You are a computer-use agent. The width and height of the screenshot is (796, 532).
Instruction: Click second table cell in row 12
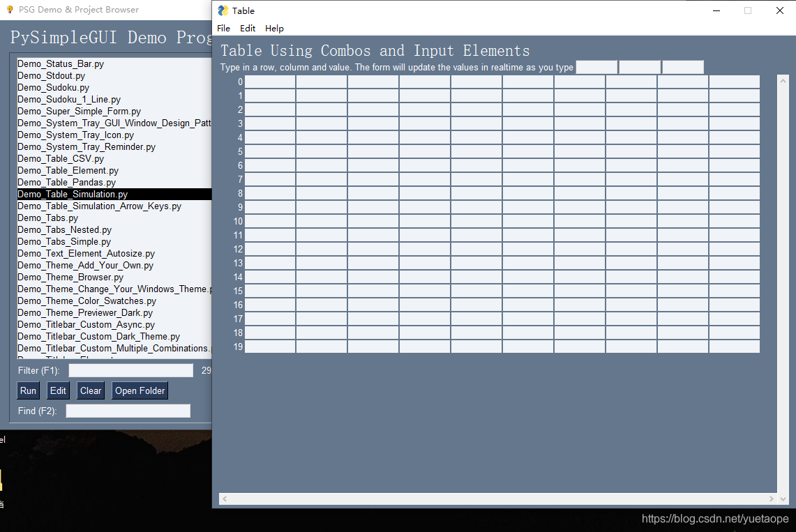click(322, 249)
